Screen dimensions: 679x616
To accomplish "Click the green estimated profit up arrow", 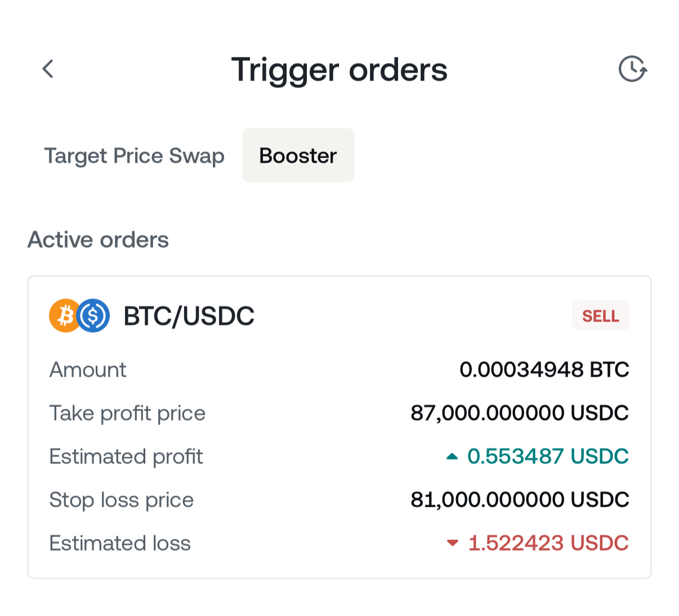I will tap(452, 457).
